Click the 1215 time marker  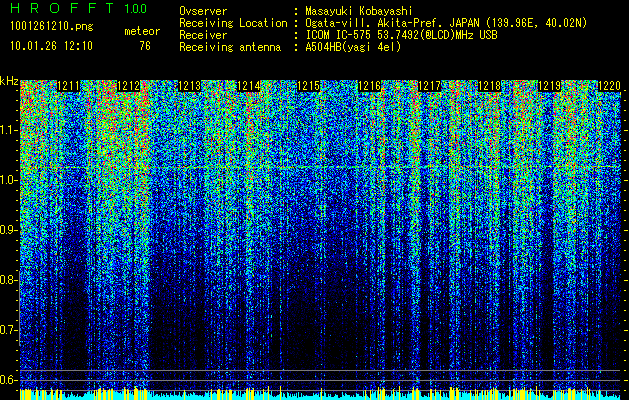pyautogui.click(x=309, y=86)
